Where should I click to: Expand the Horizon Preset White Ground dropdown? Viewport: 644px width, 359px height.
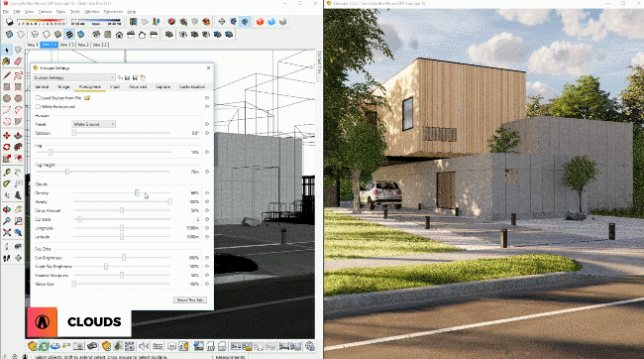[x=94, y=124]
